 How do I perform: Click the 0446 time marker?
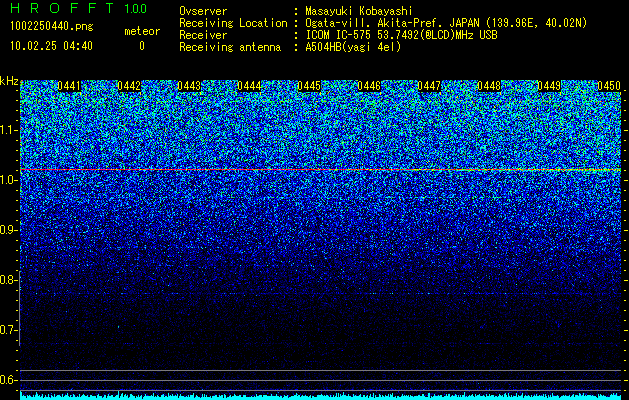[x=369, y=86]
